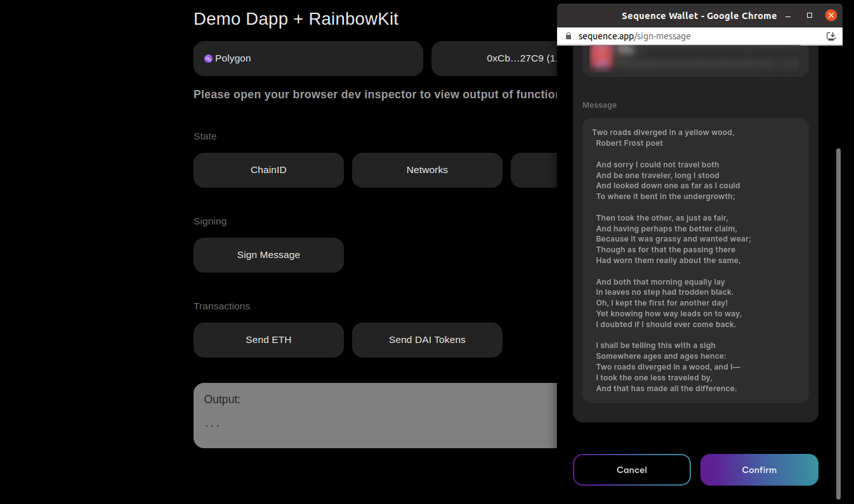The image size is (854, 504).
Task: Click the Confirm button in Sequence Wallet
Action: click(759, 470)
